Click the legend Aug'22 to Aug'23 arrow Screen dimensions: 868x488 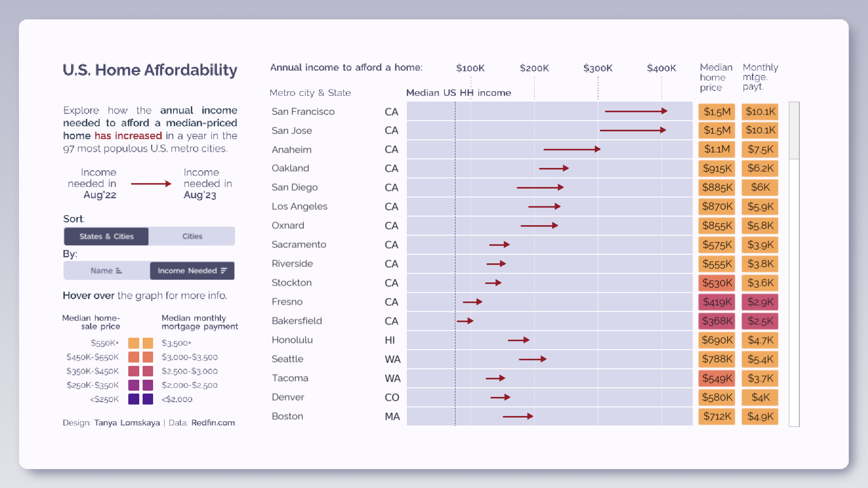(x=151, y=184)
